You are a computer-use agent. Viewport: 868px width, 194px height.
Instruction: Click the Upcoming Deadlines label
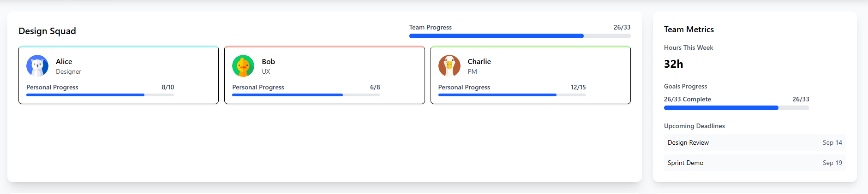click(x=694, y=126)
